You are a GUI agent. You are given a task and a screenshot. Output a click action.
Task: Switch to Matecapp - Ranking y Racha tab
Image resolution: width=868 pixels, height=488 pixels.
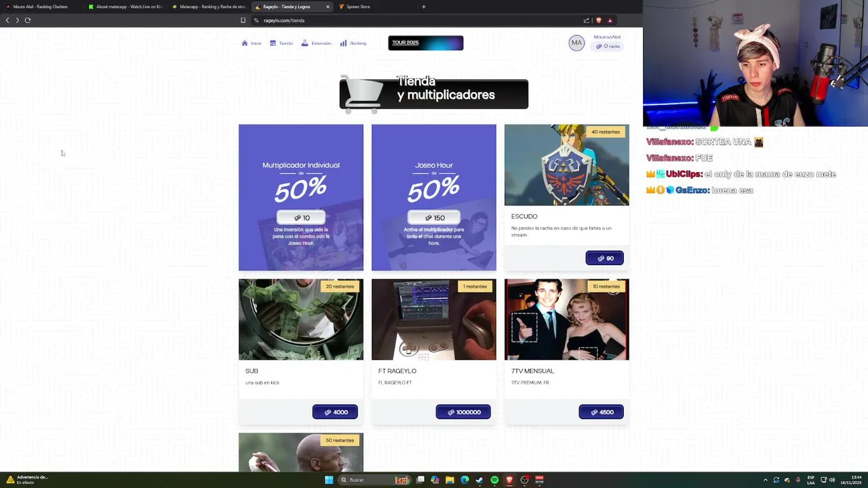click(x=209, y=7)
